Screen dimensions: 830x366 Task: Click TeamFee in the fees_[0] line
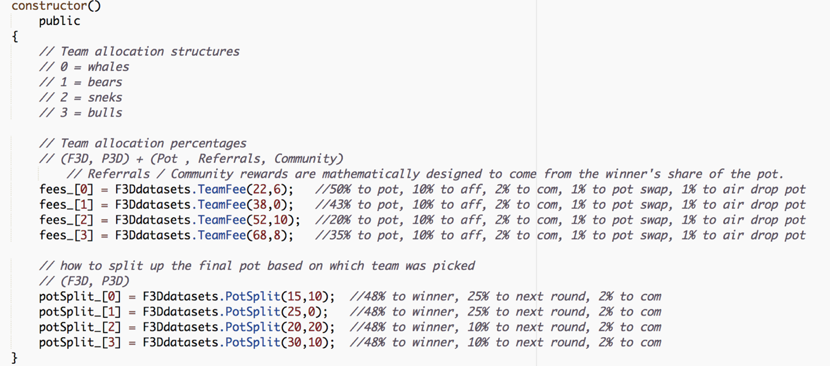pyautogui.click(x=225, y=190)
